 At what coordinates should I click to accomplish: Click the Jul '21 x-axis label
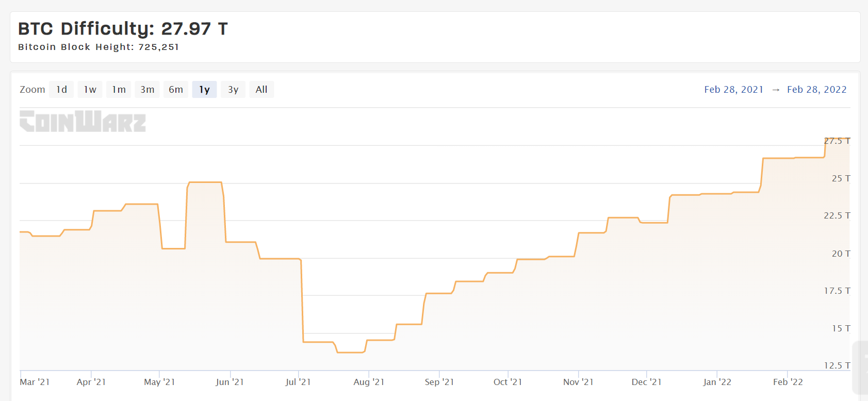coord(298,382)
